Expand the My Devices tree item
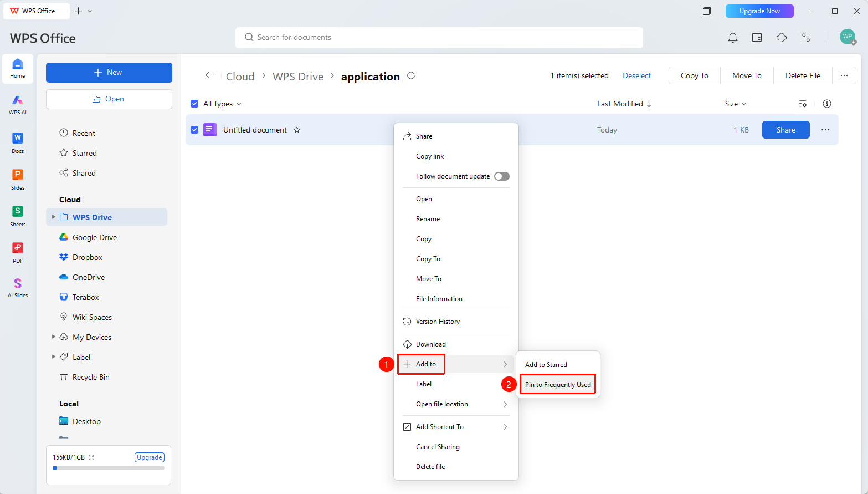Viewport: 868px width, 494px height. pyautogui.click(x=54, y=337)
